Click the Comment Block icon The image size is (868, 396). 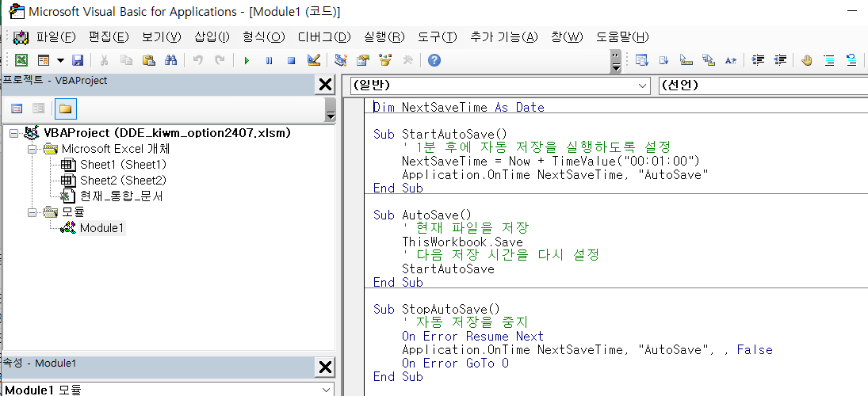pyautogui.click(x=829, y=60)
